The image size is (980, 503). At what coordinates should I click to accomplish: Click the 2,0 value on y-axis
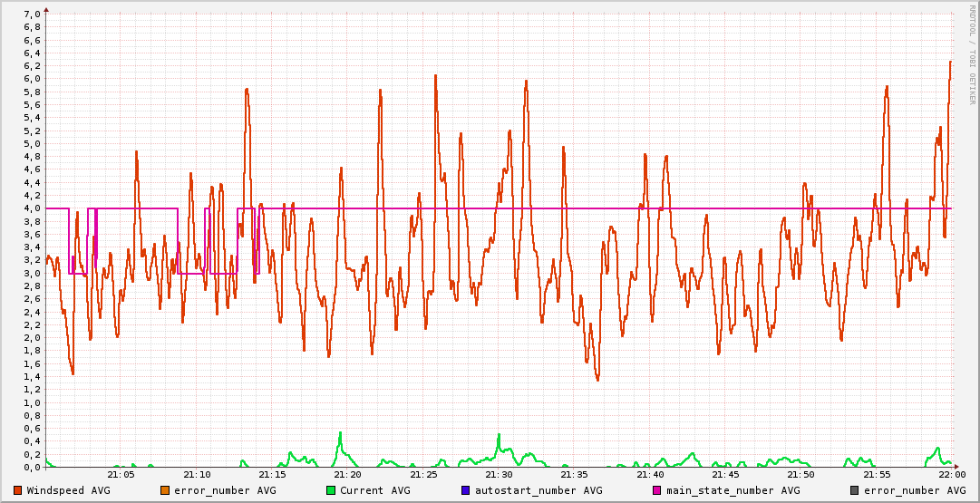point(31,338)
